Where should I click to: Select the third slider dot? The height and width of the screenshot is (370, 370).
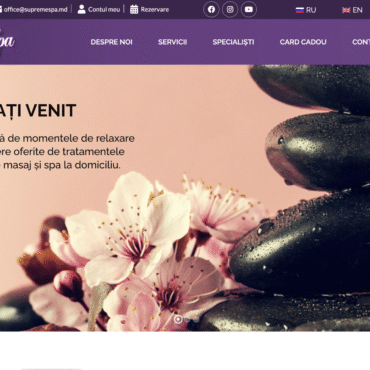pyautogui.click(x=196, y=320)
